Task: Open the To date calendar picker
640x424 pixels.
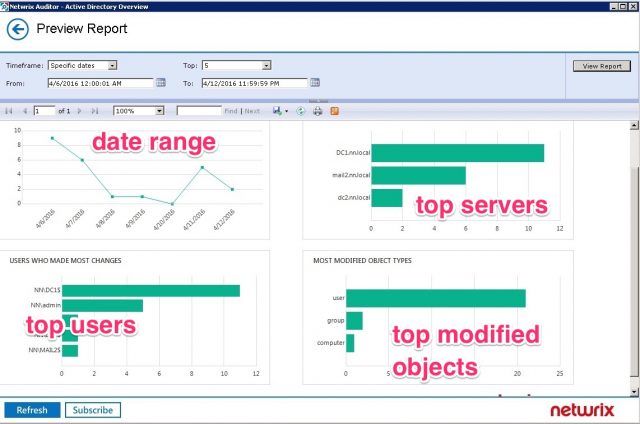Action: point(315,82)
